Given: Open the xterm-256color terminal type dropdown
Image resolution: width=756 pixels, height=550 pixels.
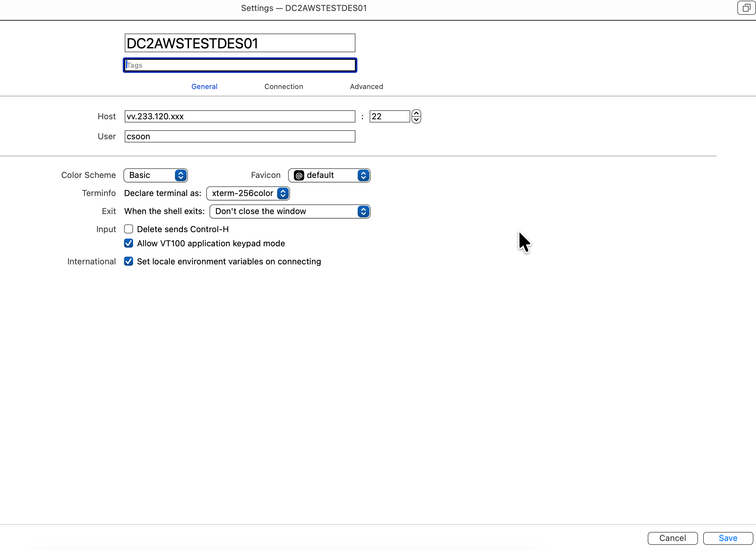Looking at the screenshot, I should coord(248,193).
